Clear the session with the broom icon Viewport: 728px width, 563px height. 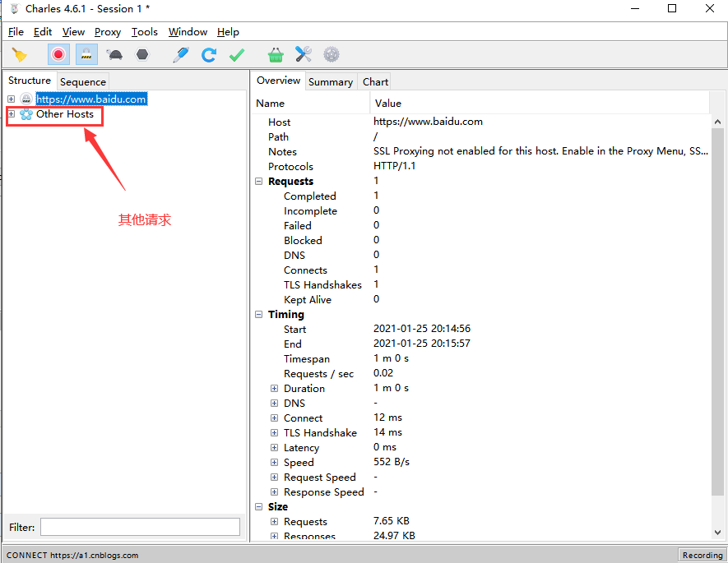[x=20, y=55]
